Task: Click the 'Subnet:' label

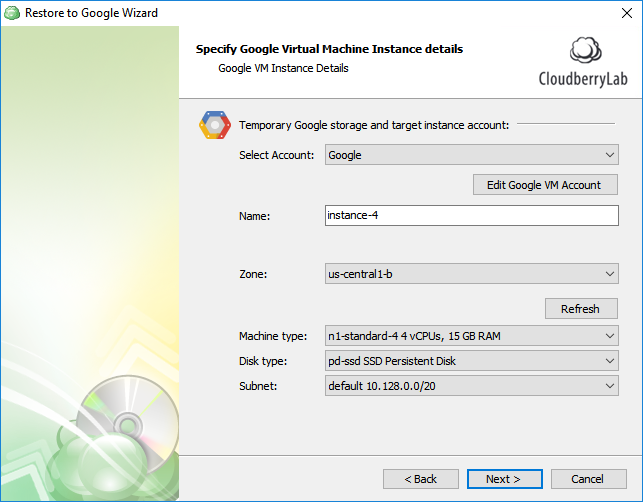Action: pyautogui.click(x=258, y=386)
